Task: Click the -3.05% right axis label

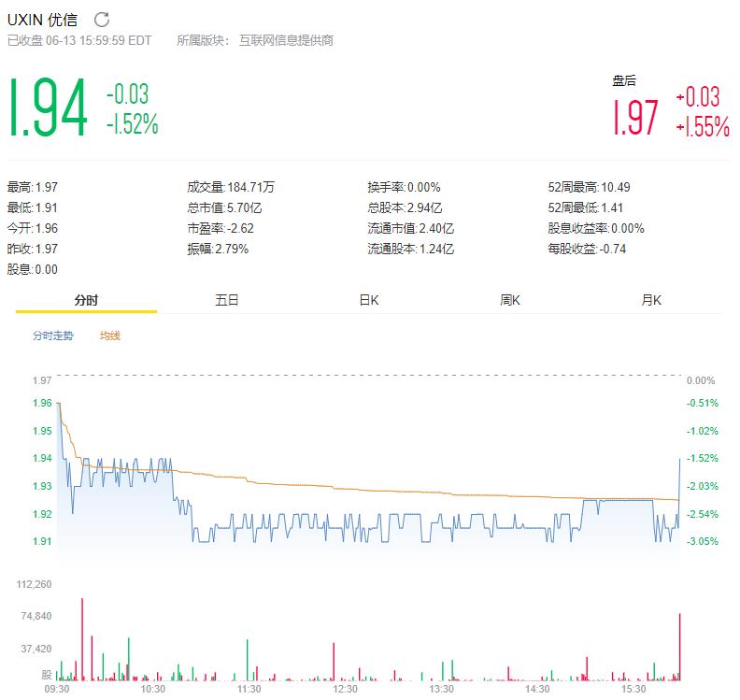Action: (x=703, y=541)
